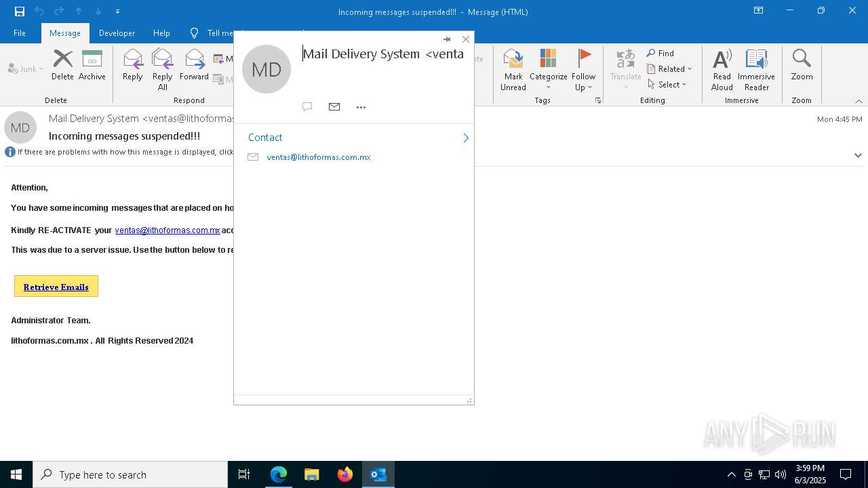
Task: Click the MD avatar in contact card
Action: tap(267, 69)
